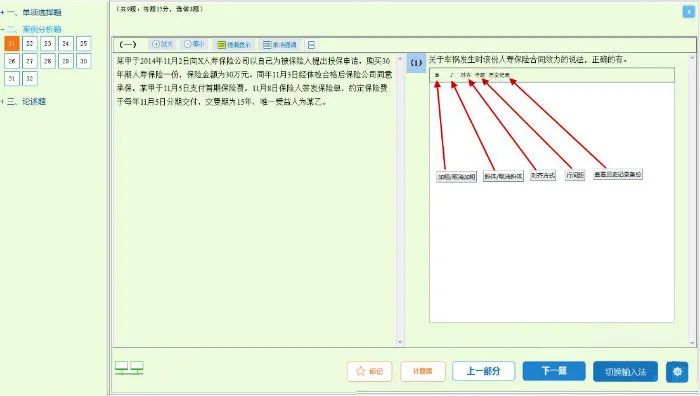Viewport: 700px width, 396px height.
Task: Toggle italic (I) in answer editor toolbar
Action: 451,75
